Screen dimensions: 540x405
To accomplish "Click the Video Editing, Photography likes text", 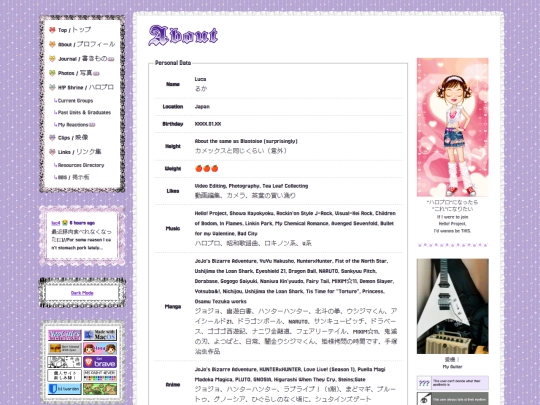I will pos(251,186).
